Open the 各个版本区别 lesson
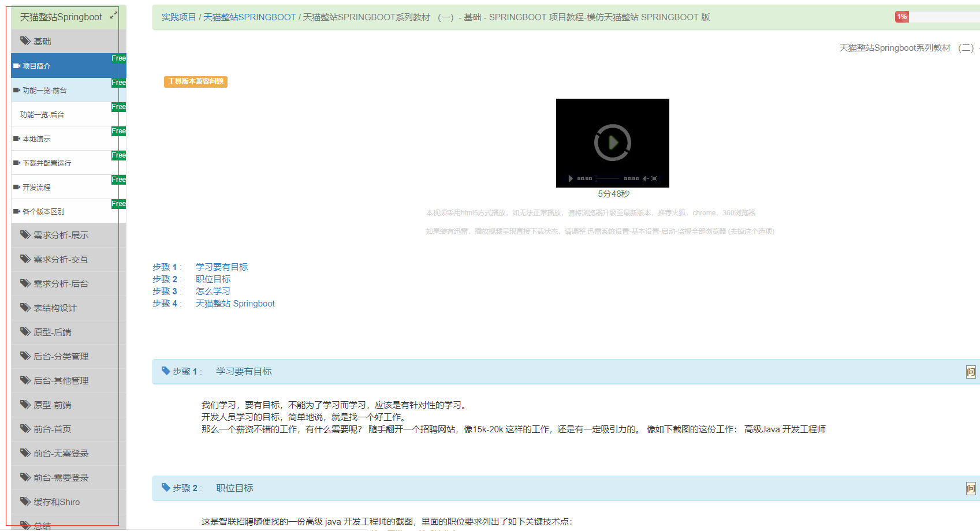The image size is (980, 531). tap(69, 211)
